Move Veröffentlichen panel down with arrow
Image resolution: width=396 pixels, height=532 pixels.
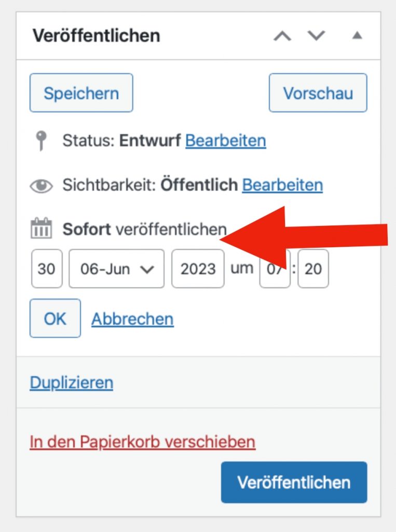pos(316,36)
